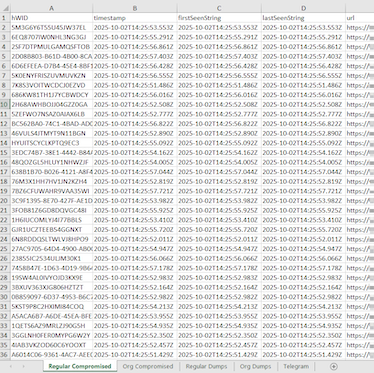Select row 10 using its row header

point(5,104)
